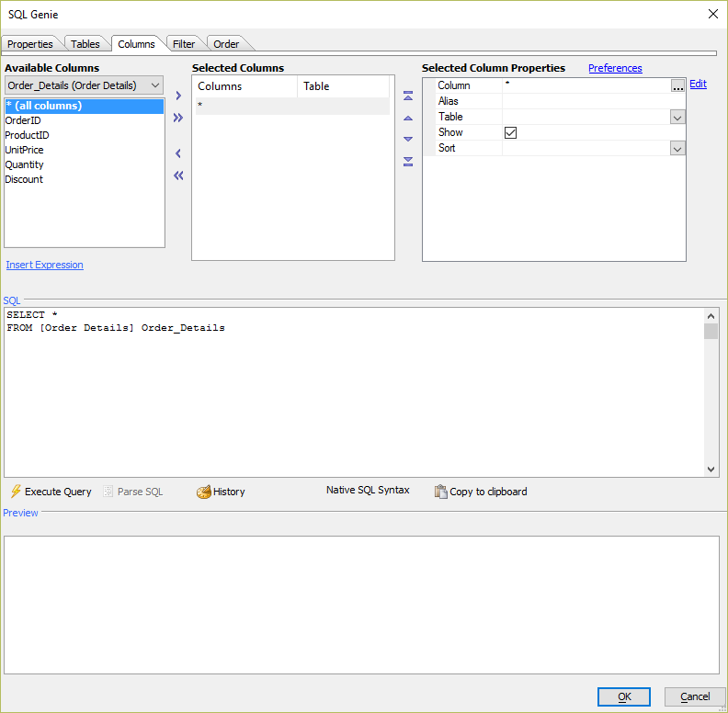Open the Order tab
Image resolution: width=728 pixels, height=713 pixels.
tap(226, 44)
